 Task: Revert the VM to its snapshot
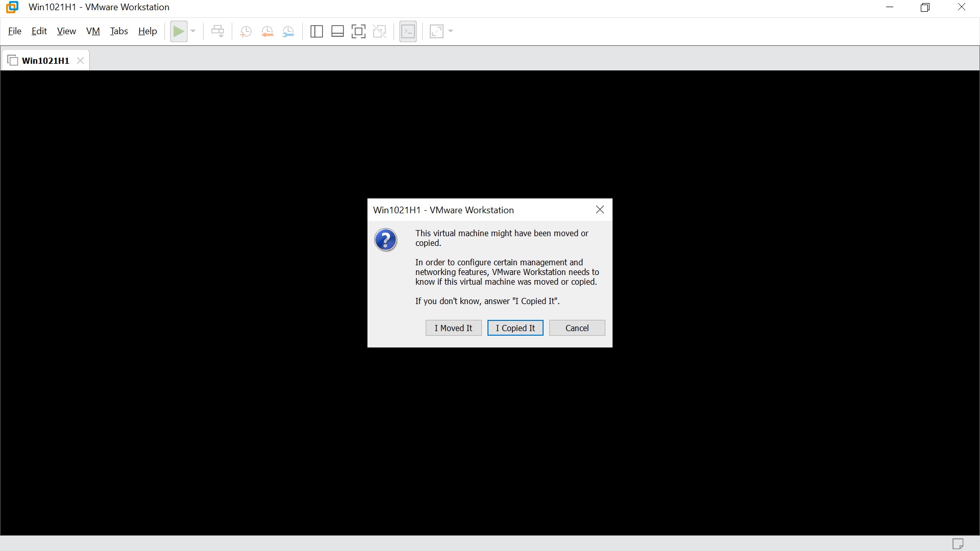click(x=267, y=31)
